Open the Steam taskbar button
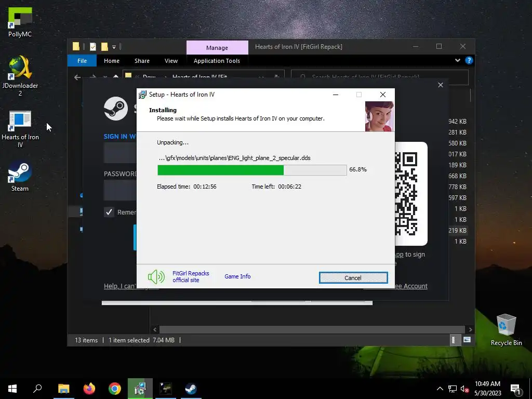 tap(191, 389)
